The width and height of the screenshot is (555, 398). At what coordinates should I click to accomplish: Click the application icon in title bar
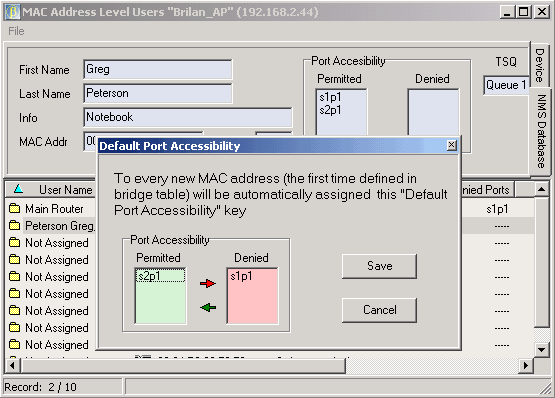(x=12, y=12)
